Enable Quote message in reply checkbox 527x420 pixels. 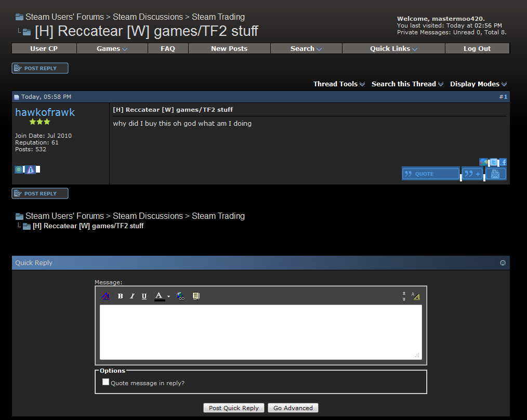click(106, 382)
